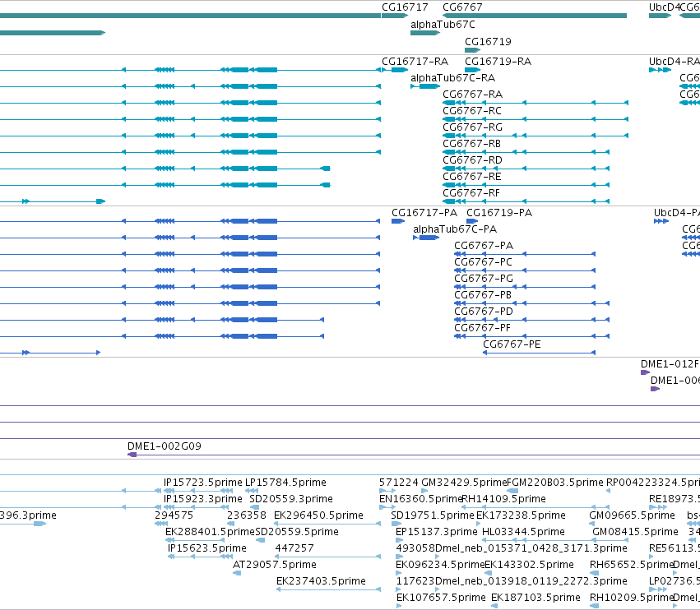Image resolution: width=700 pixels, height=610 pixels.
Task: Click purple arrow glyph under DME1-002G09
Action: click(132, 455)
